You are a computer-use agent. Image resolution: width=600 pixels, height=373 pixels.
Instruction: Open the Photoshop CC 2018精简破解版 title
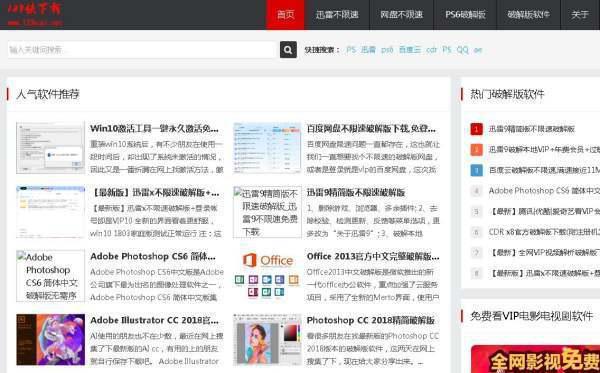(x=371, y=320)
